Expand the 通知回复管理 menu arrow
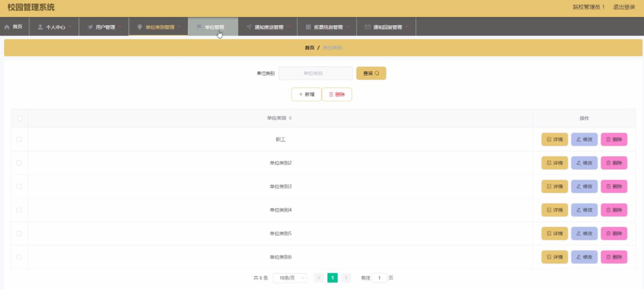644x290 pixels. coord(407,27)
